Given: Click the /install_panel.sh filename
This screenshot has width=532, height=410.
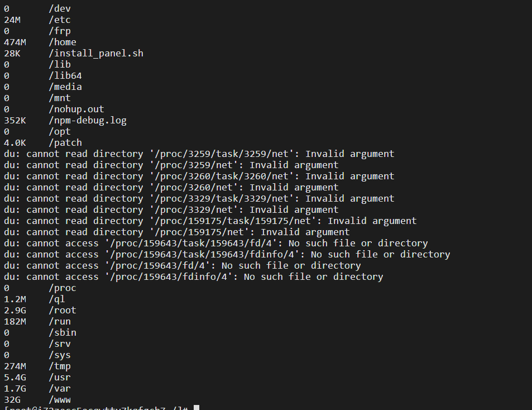Looking at the screenshot, I should pos(96,53).
